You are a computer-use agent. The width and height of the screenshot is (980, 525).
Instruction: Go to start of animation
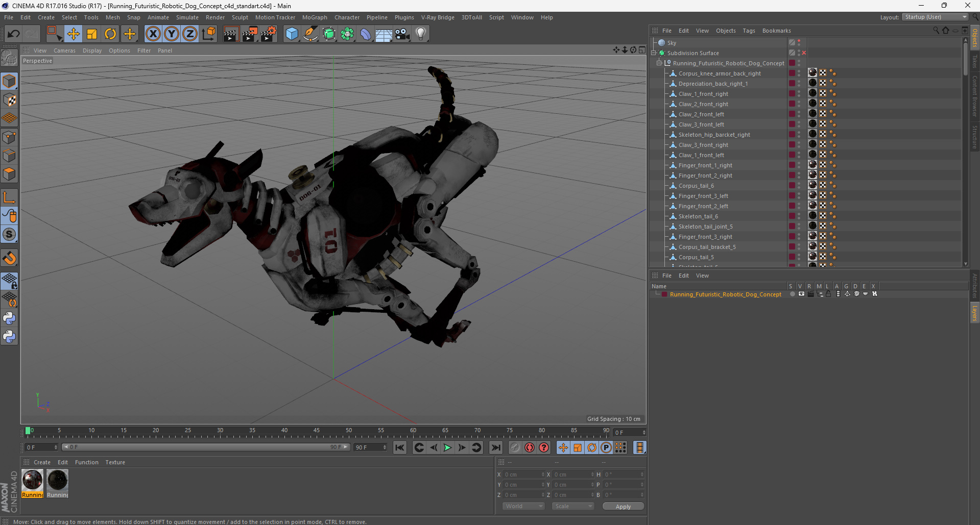tap(400, 447)
